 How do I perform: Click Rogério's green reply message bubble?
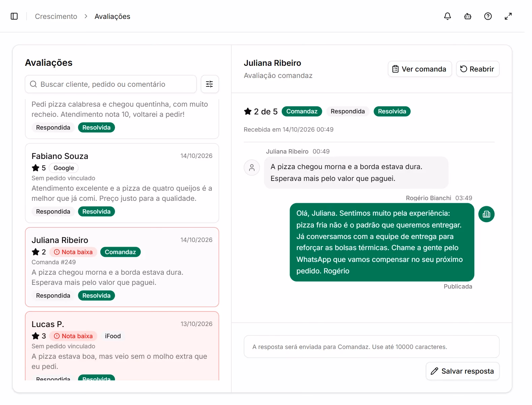(x=382, y=242)
